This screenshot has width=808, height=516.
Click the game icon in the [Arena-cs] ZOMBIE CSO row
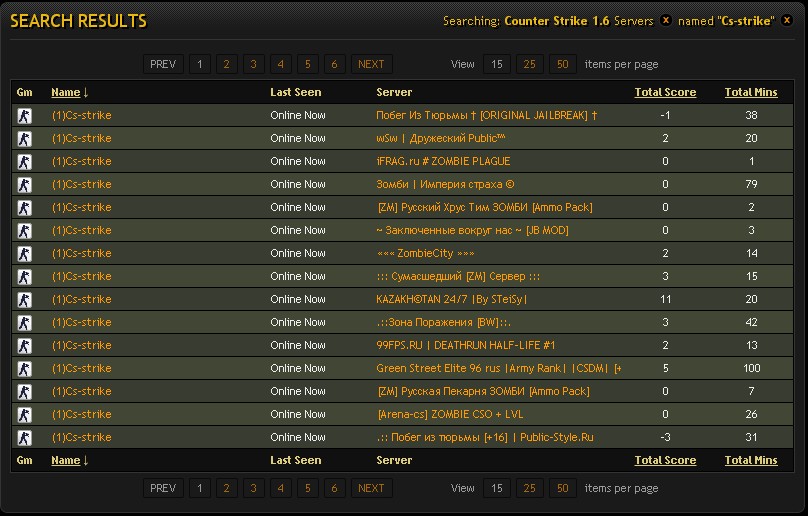click(x=24, y=415)
